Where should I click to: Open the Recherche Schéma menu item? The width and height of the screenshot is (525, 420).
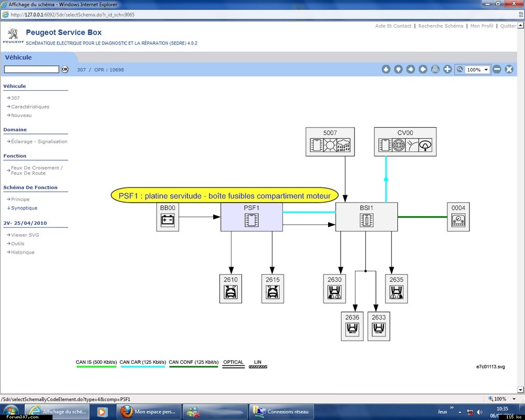coord(440,26)
